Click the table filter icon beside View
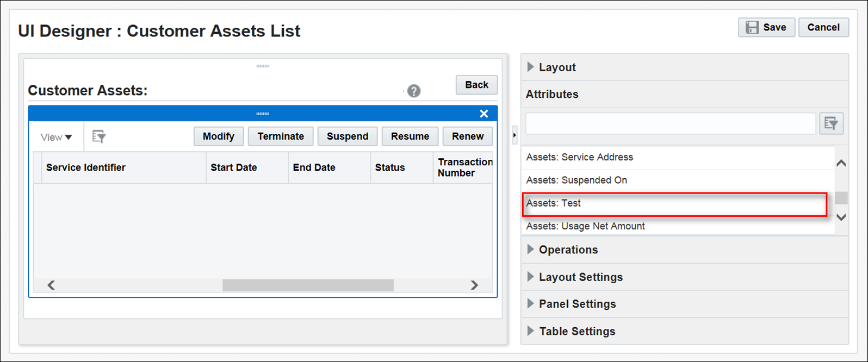 click(98, 136)
